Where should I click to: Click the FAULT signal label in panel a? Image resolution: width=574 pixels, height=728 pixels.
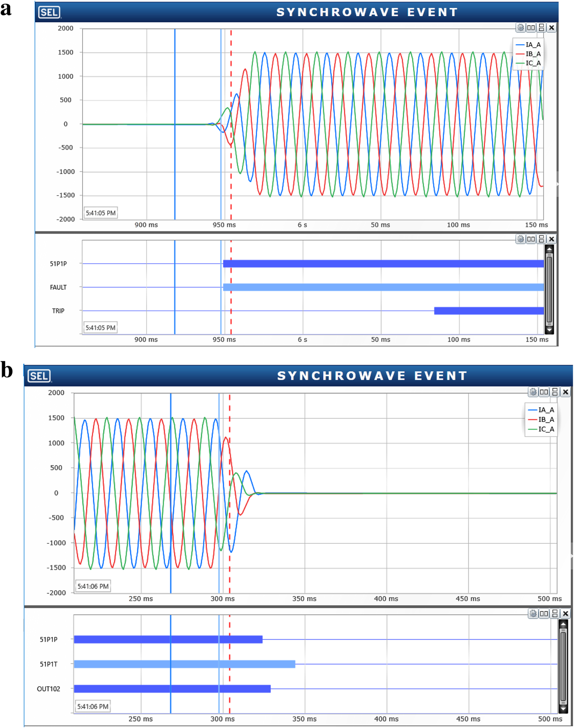click(x=58, y=287)
